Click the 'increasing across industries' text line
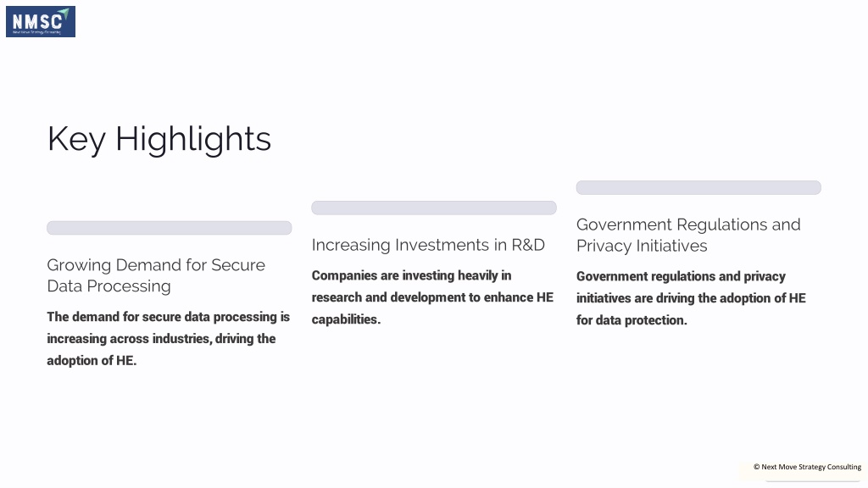The height and width of the screenshot is (488, 868). tap(161, 339)
